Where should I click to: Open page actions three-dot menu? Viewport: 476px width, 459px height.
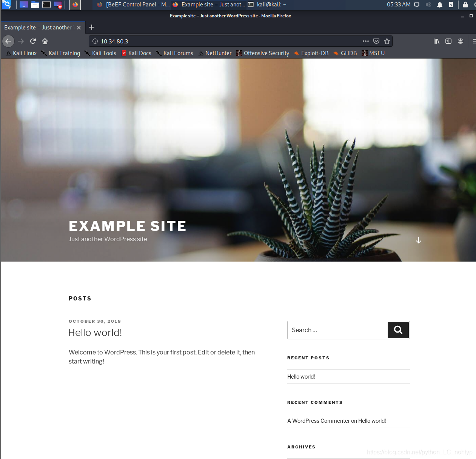pyautogui.click(x=365, y=41)
